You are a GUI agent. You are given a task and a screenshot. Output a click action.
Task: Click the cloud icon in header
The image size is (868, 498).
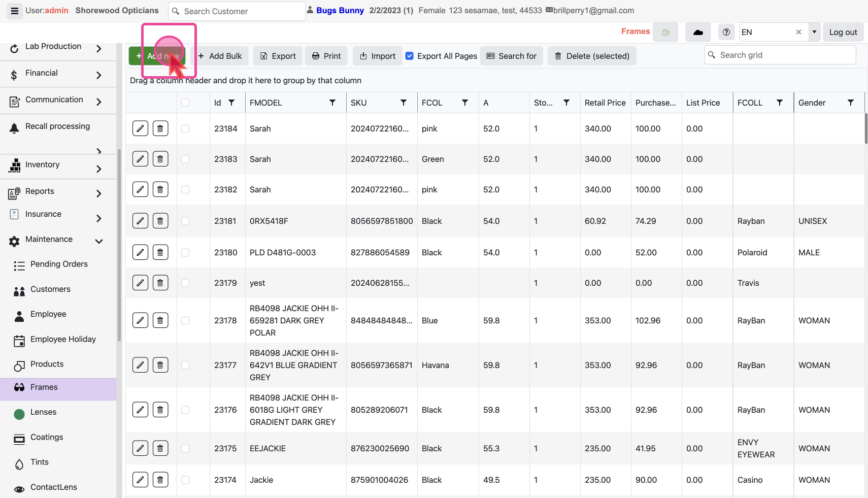[x=698, y=32]
